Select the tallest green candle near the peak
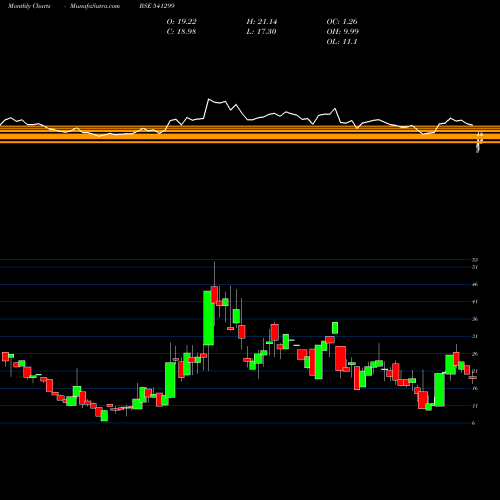Image resolution: width=500 pixels, height=500 pixels. click(209, 318)
